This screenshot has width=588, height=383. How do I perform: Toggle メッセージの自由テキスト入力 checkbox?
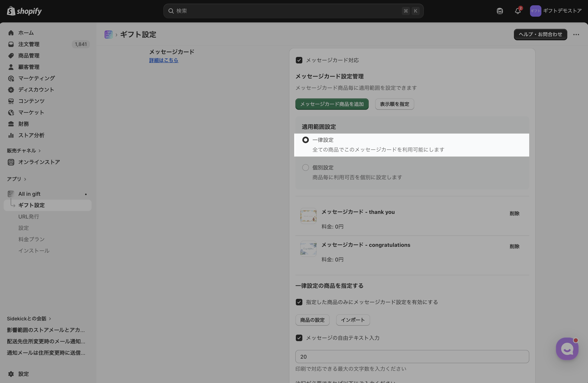point(299,338)
